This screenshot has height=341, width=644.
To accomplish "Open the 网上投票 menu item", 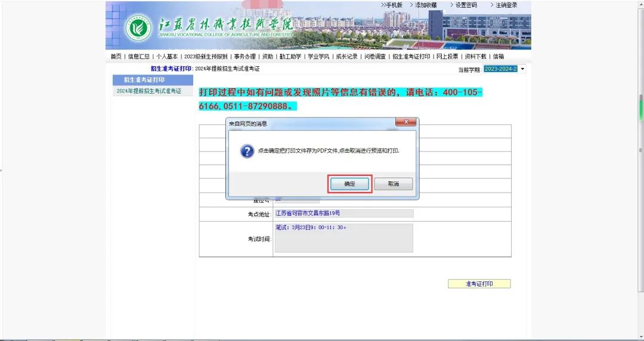I will tap(447, 57).
